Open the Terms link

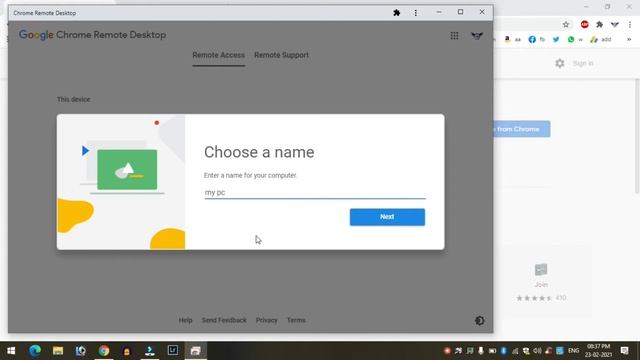pos(296,320)
